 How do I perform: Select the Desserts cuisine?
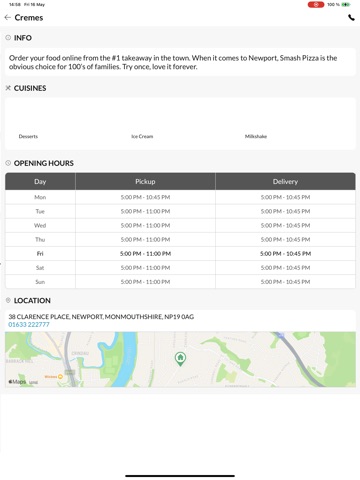coord(28,136)
